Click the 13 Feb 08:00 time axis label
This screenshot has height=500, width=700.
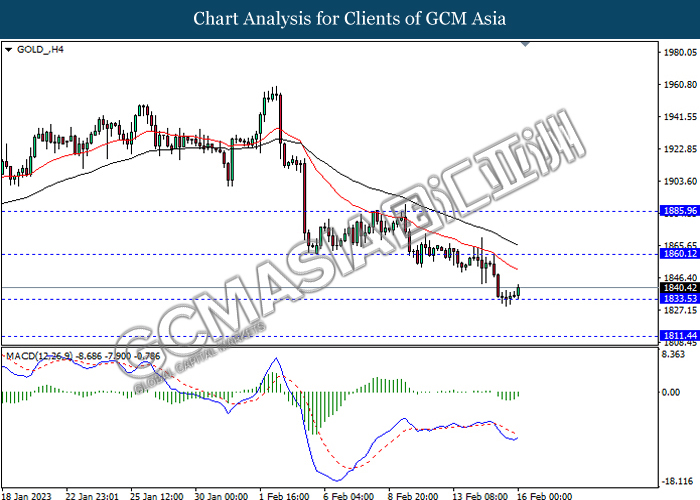tap(480, 496)
